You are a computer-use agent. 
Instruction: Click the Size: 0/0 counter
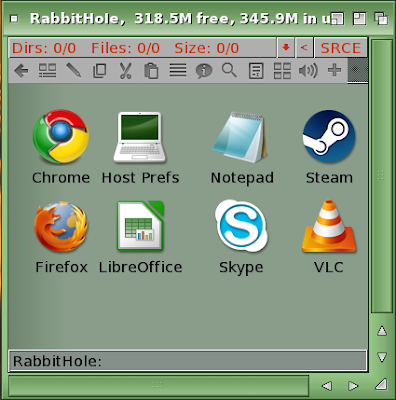coord(206,48)
